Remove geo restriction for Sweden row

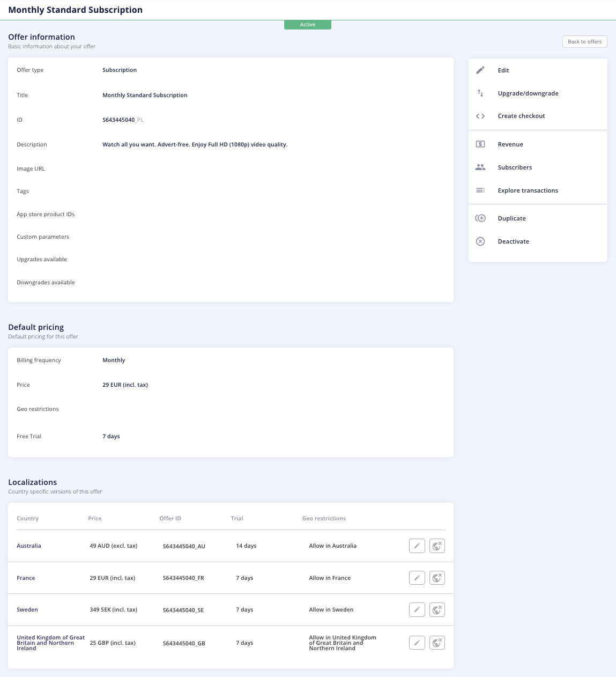tap(437, 610)
